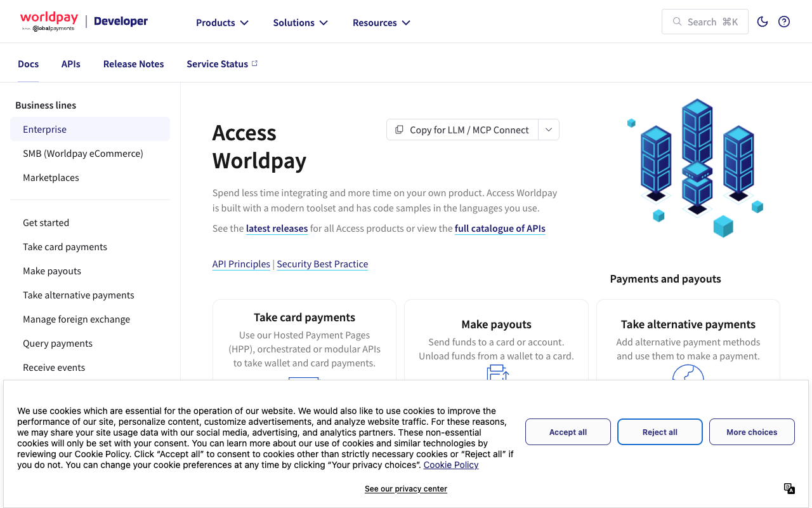Follow the full catalogue of APIs link
The image size is (812, 508).
pos(500,229)
